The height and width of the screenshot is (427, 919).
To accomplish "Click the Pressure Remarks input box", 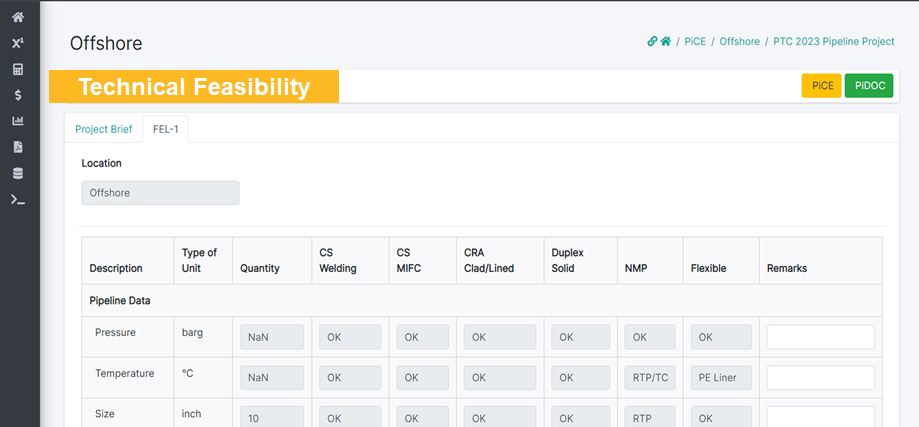I will [x=821, y=337].
